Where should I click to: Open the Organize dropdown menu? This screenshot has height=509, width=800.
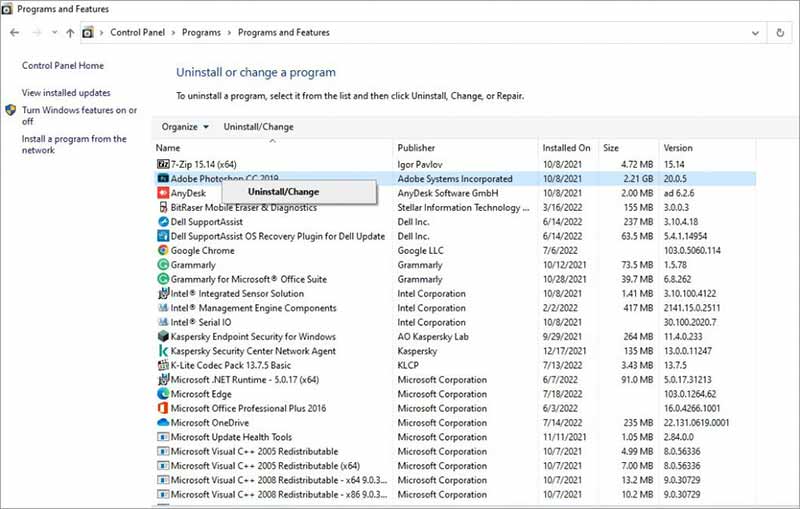coord(185,127)
